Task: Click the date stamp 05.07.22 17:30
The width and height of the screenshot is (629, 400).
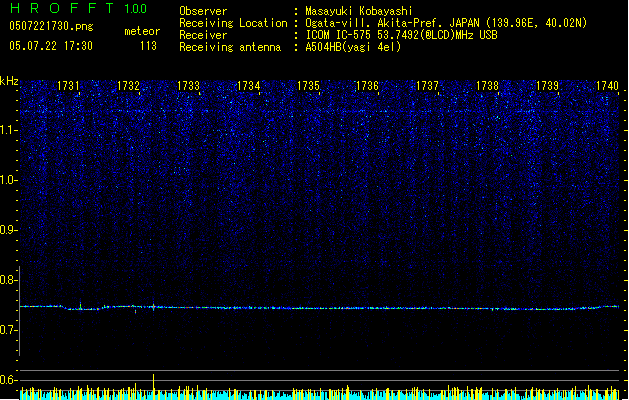Action: click(x=51, y=46)
